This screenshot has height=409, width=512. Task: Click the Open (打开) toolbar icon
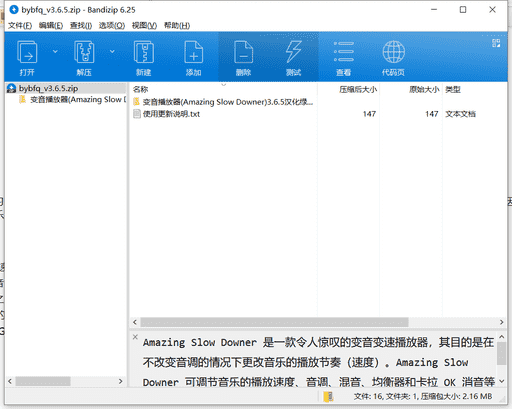(x=27, y=52)
